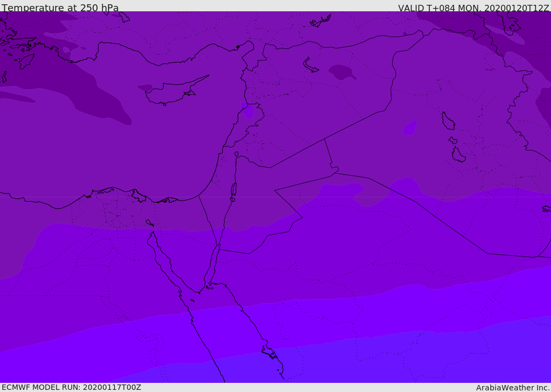Click the 'VALID T+084 MON. 20200120T12Z' label
The image size is (551, 392).
pyautogui.click(x=474, y=8)
